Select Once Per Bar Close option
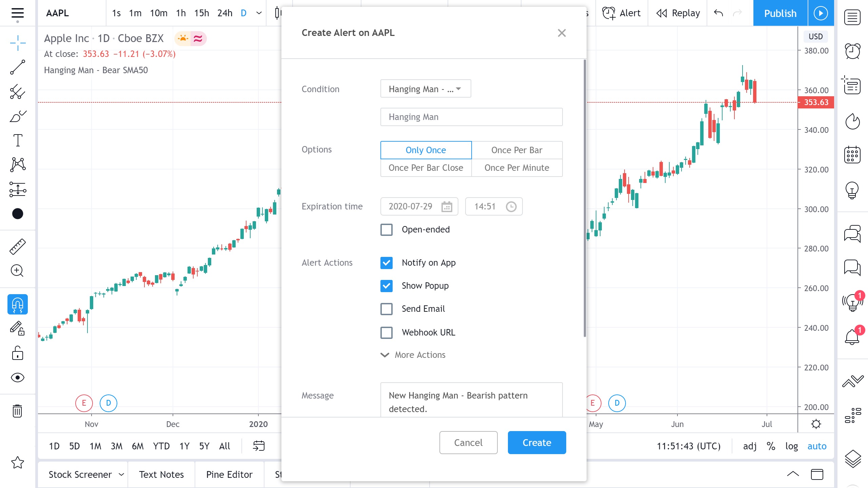 point(426,168)
